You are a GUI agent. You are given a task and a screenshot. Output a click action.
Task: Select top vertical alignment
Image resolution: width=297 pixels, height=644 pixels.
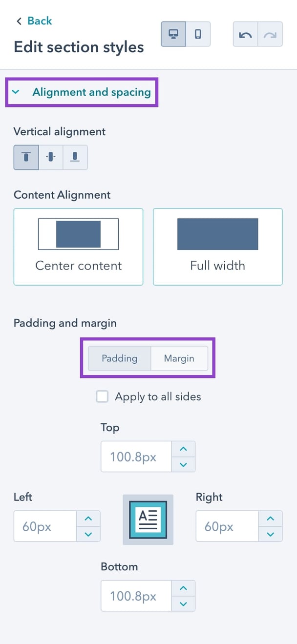[x=26, y=157]
